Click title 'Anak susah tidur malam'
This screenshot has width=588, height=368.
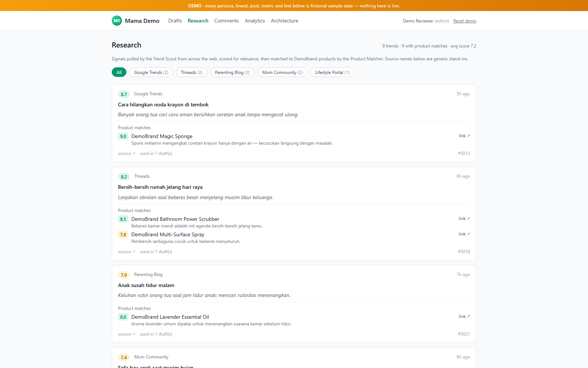click(146, 285)
